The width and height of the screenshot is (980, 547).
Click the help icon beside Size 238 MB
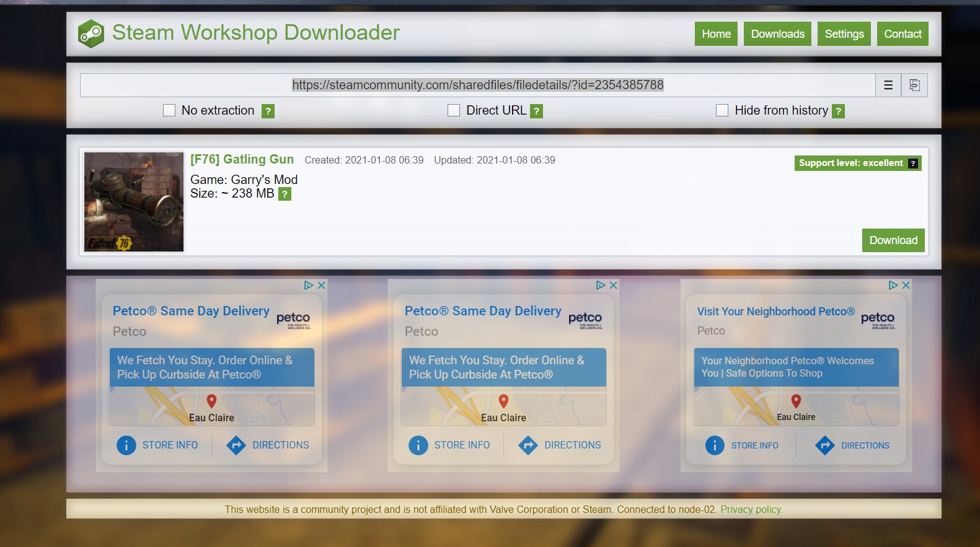pyautogui.click(x=285, y=194)
